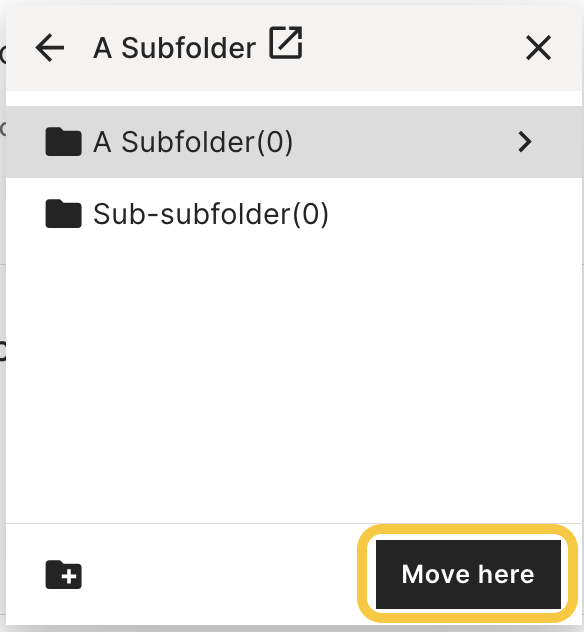Expand A Subfolder(0) using right chevron

click(525, 142)
